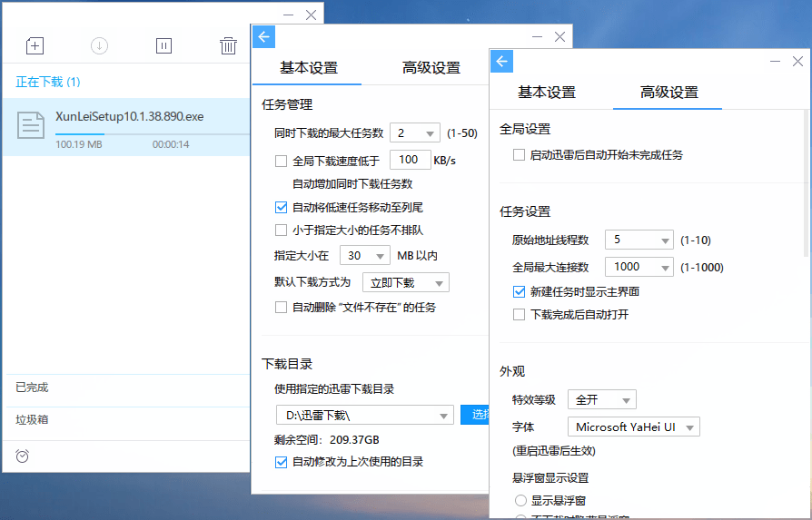This screenshot has width=812, height=520.
Task: Click the download progress bar of XunLeiSetup
Action: click(x=153, y=134)
